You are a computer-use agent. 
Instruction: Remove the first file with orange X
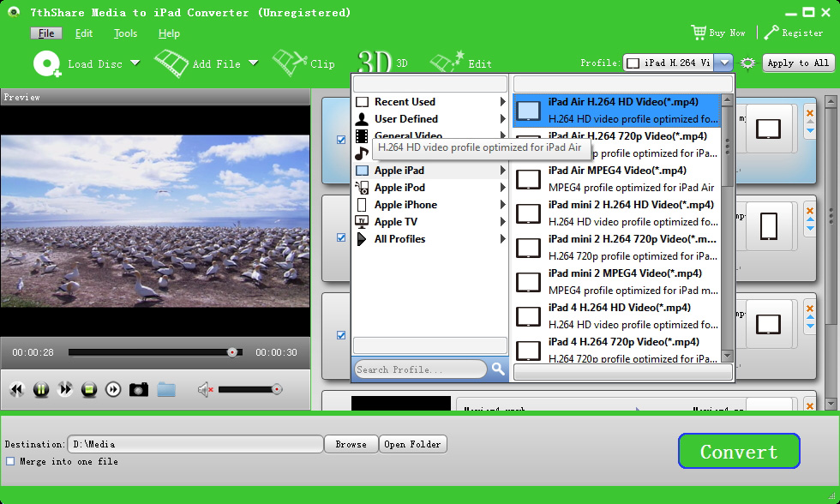coord(810,113)
